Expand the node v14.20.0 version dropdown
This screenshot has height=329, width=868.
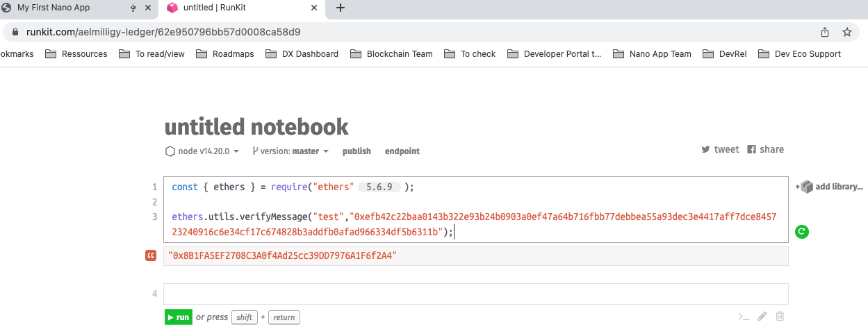(202, 151)
